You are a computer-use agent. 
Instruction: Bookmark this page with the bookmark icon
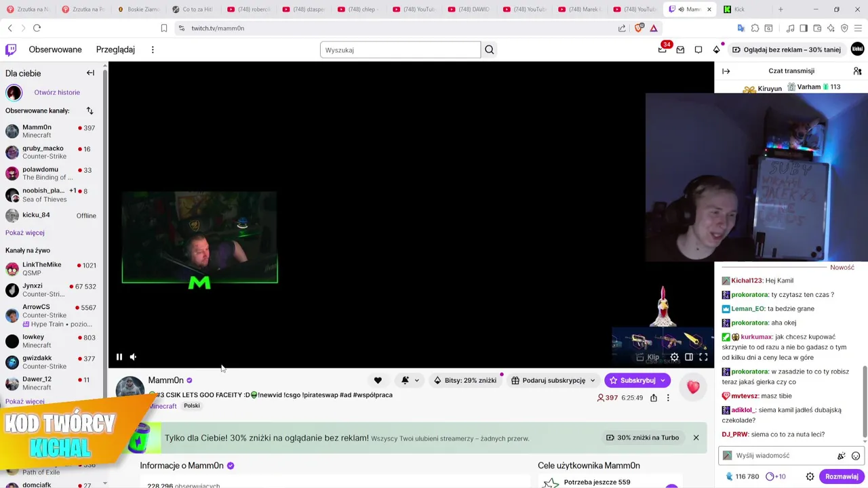164,28
